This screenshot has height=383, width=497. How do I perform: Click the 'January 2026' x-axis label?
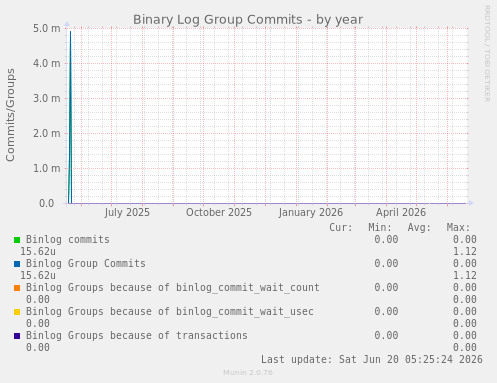click(311, 212)
